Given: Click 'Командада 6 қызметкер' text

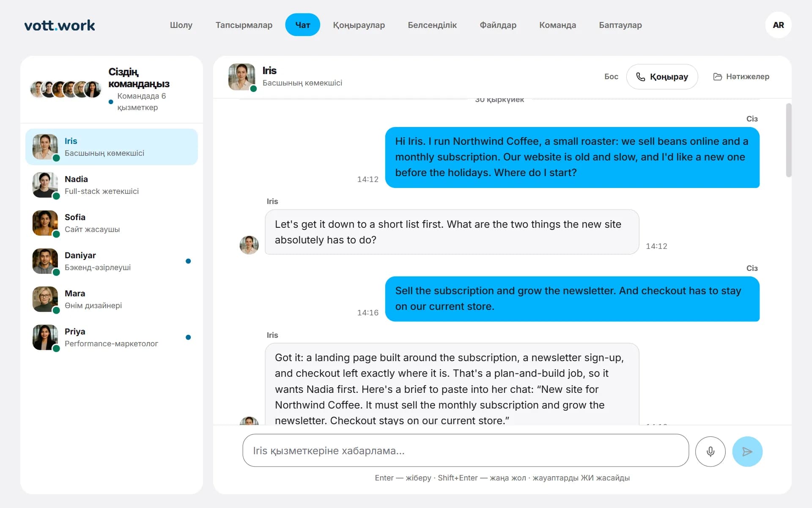Looking at the screenshot, I should (x=141, y=102).
